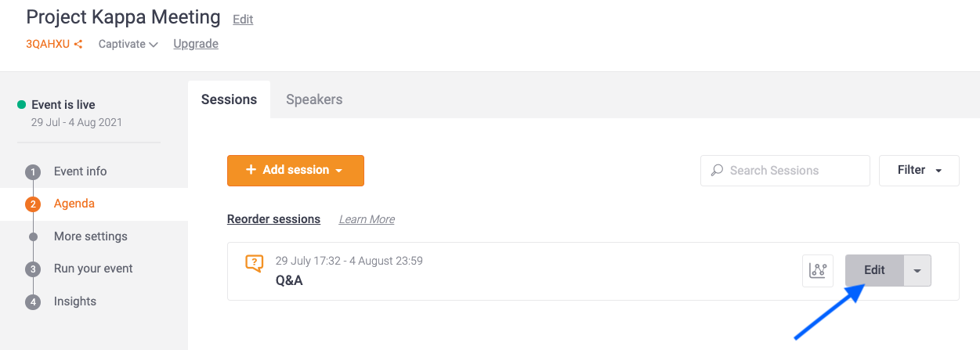Image resolution: width=980 pixels, height=350 pixels.
Task: Click step 1 circle for Event info
Action: pyautogui.click(x=33, y=172)
